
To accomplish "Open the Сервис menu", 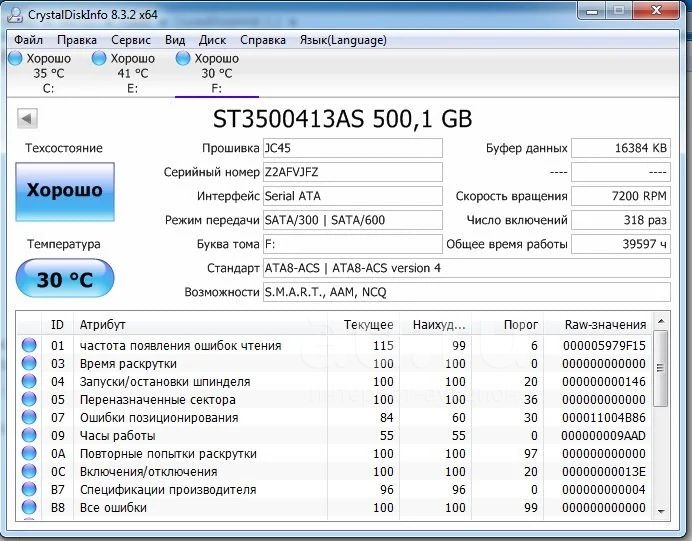I will [x=131, y=40].
